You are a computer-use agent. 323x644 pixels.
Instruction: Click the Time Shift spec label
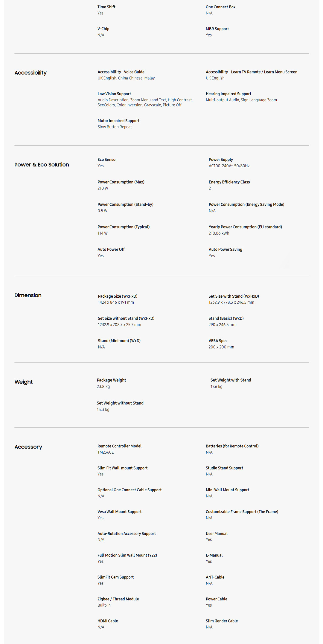pyautogui.click(x=106, y=7)
